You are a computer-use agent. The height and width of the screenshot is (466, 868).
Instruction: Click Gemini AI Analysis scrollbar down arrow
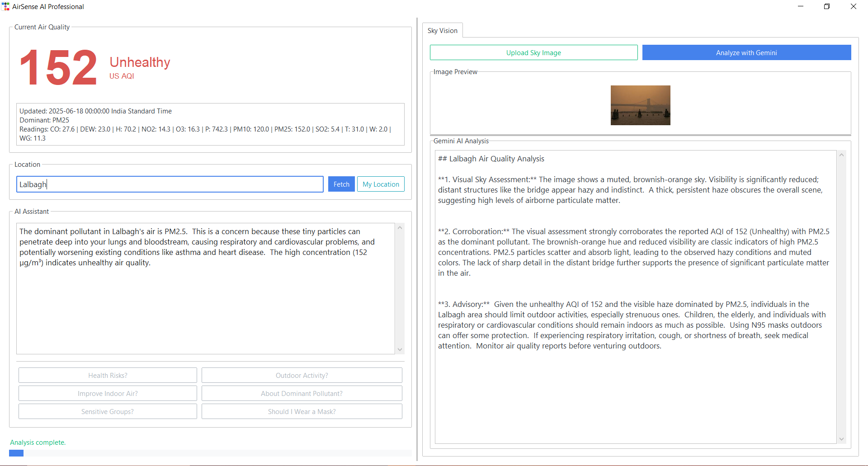pos(841,439)
